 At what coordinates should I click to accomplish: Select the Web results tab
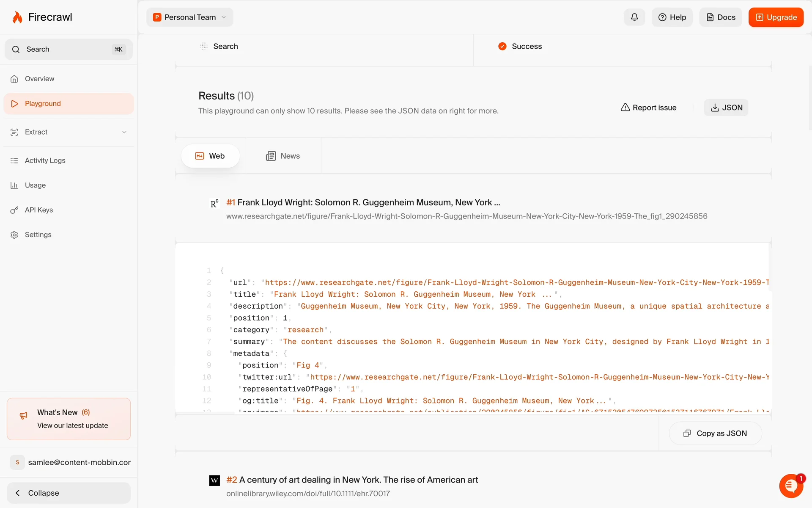(x=210, y=156)
